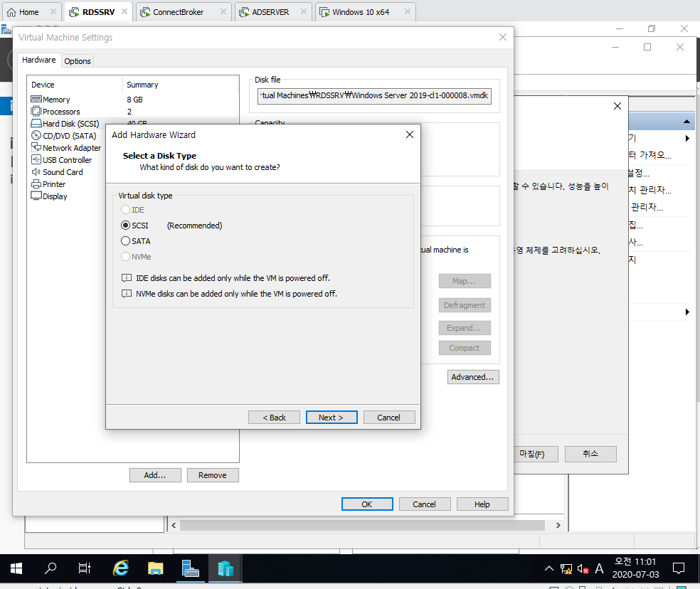Select the SATA disk type radio button
The width and height of the screenshot is (700, 589).
point(125,240)
